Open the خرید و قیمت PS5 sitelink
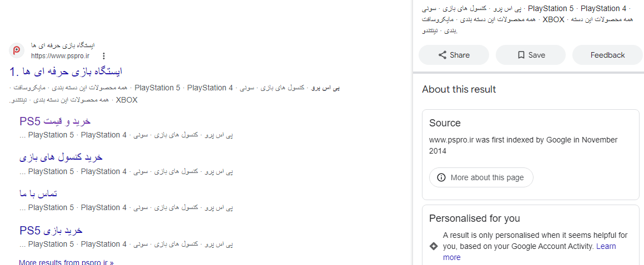This screenshot has width=644, height=265. (x=55, y=121)
